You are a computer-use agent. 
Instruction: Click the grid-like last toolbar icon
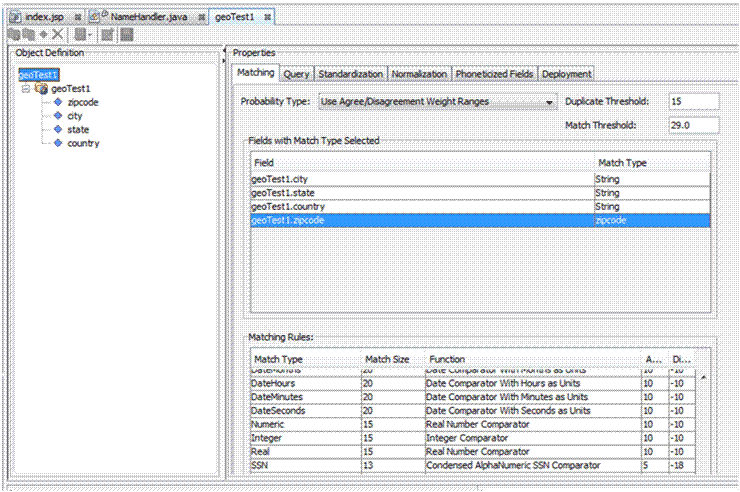pos(126,34)
